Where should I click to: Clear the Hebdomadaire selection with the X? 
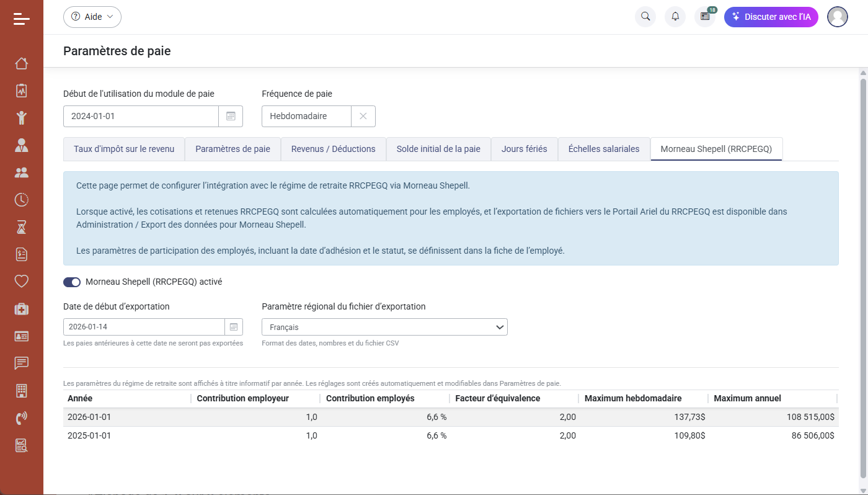[363, 116]
